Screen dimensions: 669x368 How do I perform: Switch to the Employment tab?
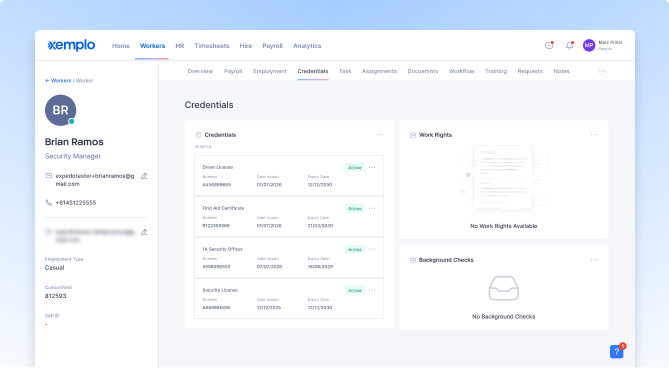click(270, 71)
